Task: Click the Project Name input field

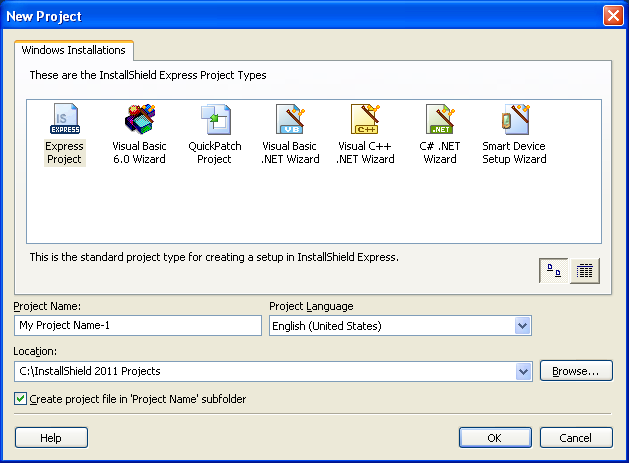Action: (138, 325)
